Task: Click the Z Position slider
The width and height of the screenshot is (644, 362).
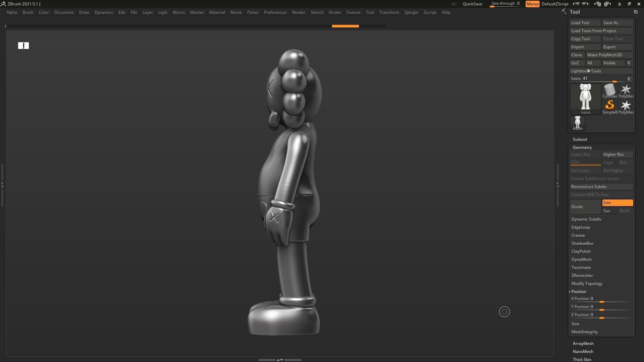Action: 601,315
